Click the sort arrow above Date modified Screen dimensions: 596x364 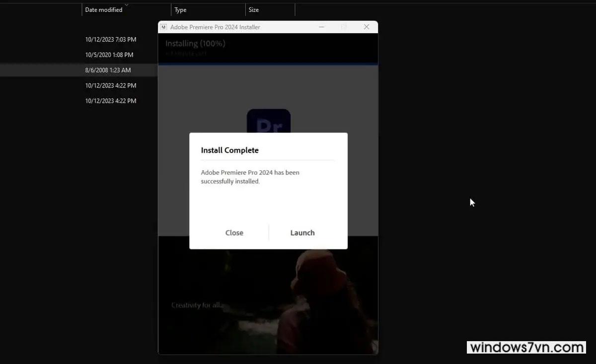click(x=126, y=5)
